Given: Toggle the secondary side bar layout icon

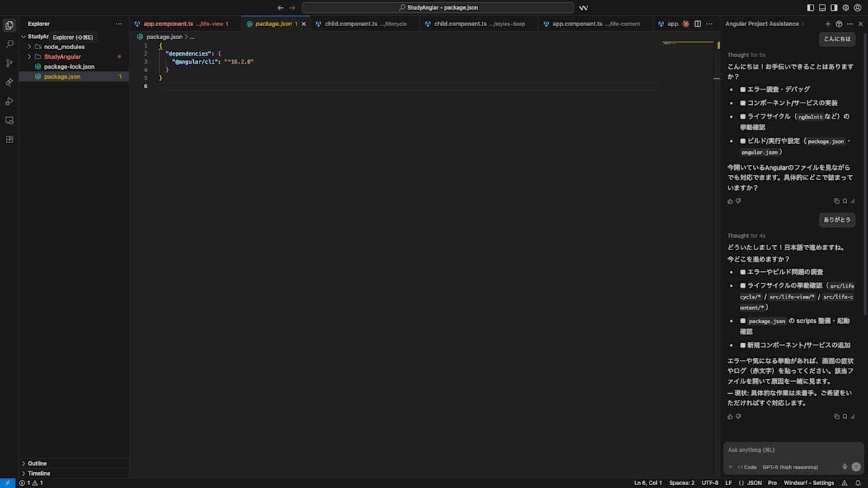Looking at the screenshot, I should coord(834,8).
